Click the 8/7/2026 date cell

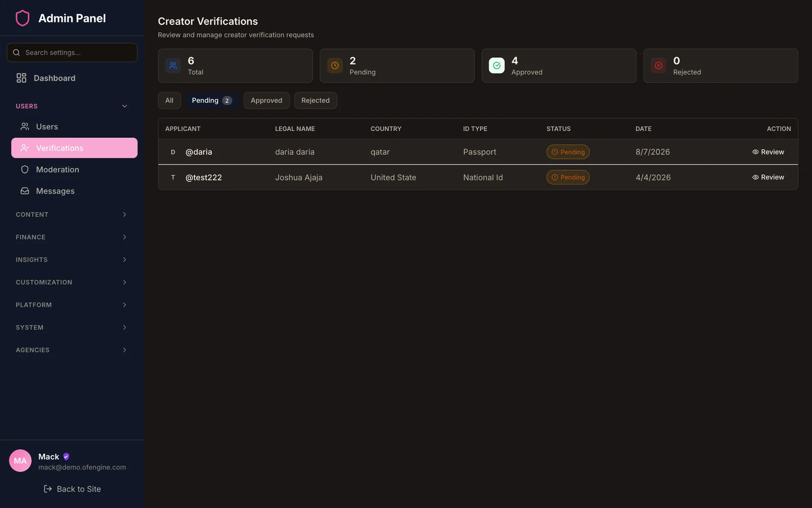(653, 152)
